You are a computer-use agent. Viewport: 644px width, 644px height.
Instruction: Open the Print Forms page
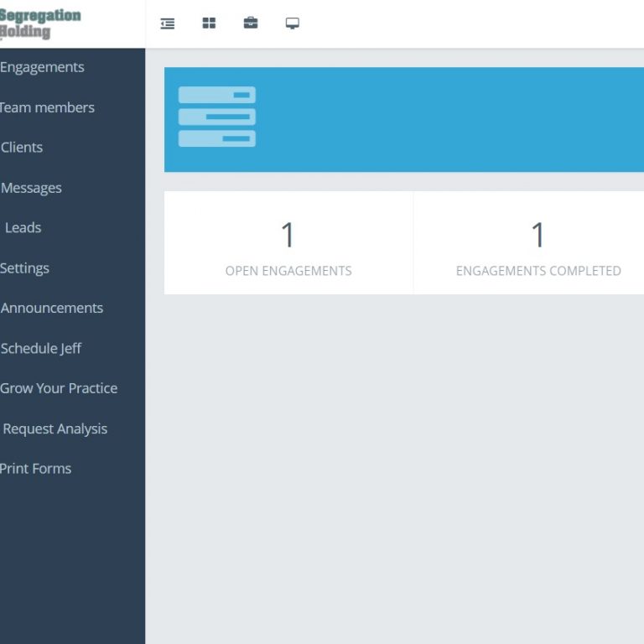click(x=36, y=469)
